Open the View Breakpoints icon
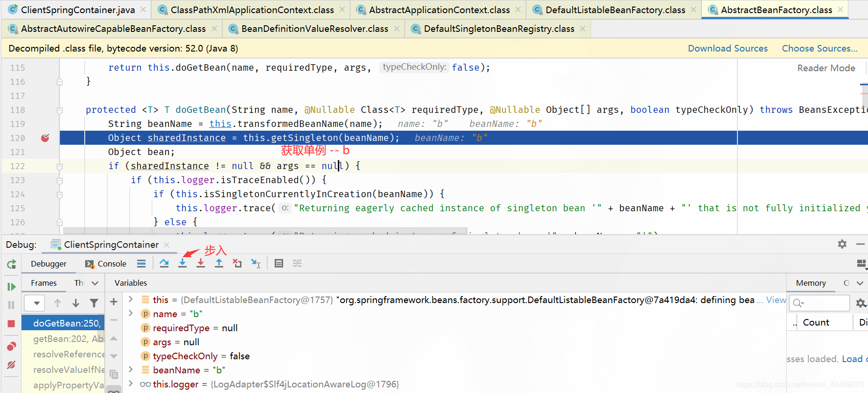Viewport: 868px width, 393px height. point(12,346)
